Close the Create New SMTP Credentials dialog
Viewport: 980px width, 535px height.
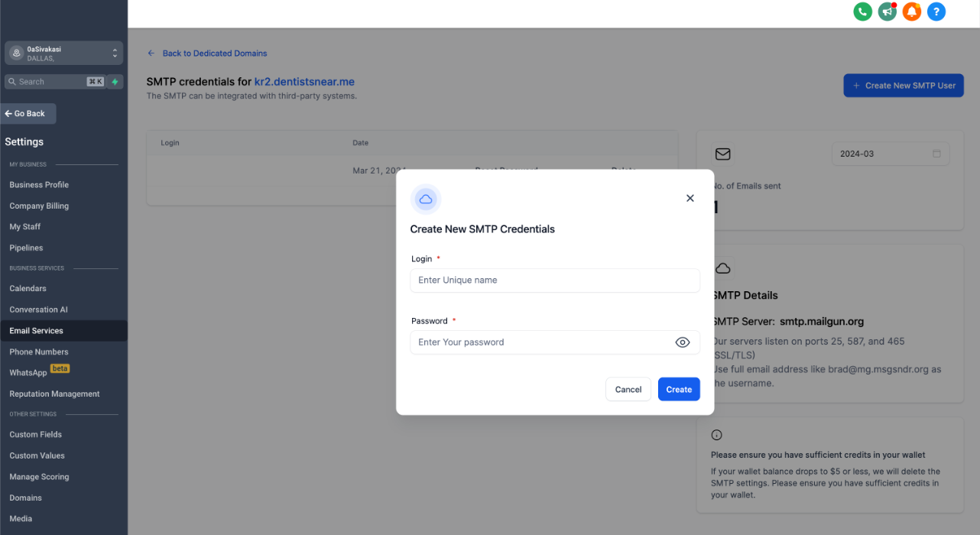point(690,198)
